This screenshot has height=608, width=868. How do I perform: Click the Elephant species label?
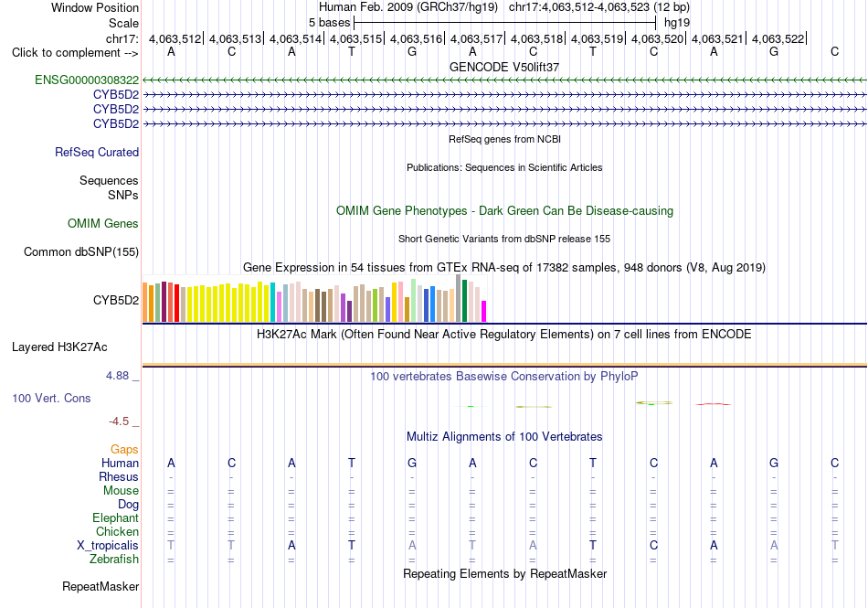115,518
